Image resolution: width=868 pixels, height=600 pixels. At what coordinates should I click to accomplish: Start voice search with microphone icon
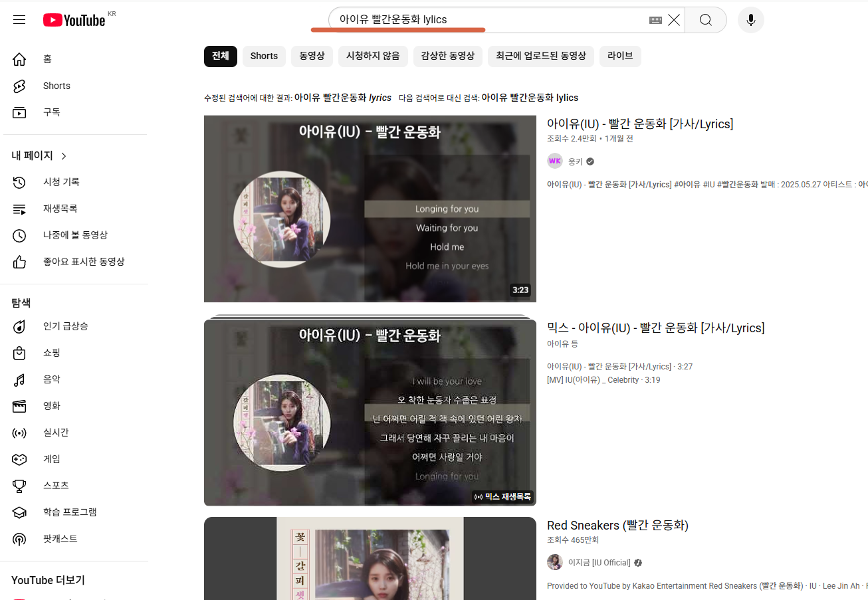[751, 20]
